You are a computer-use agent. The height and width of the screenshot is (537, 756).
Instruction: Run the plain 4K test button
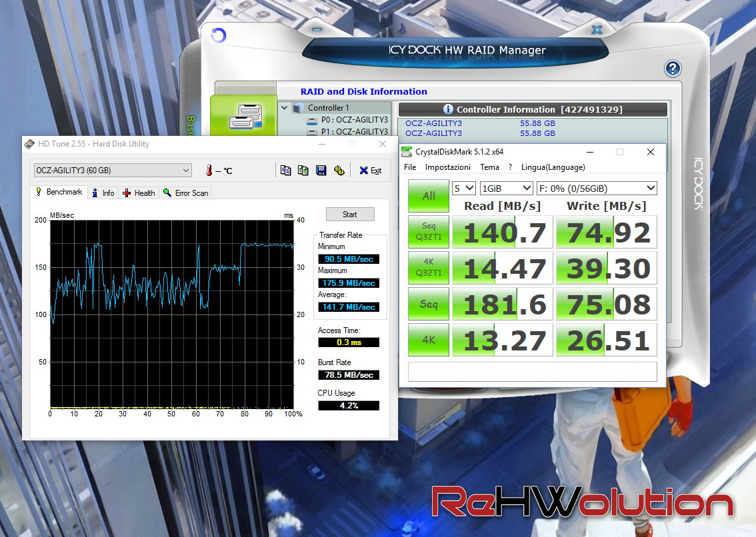coord(429,339)
